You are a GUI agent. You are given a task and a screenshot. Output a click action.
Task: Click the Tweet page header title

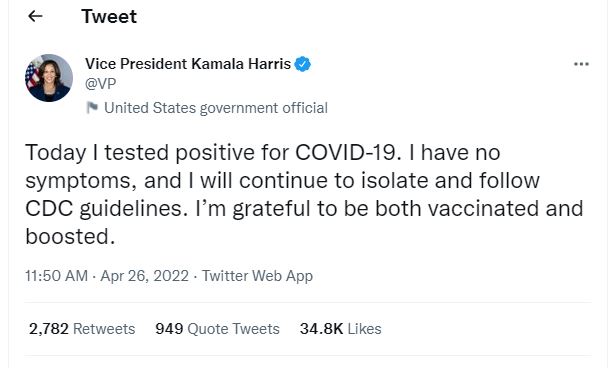[x=109, y=16]
